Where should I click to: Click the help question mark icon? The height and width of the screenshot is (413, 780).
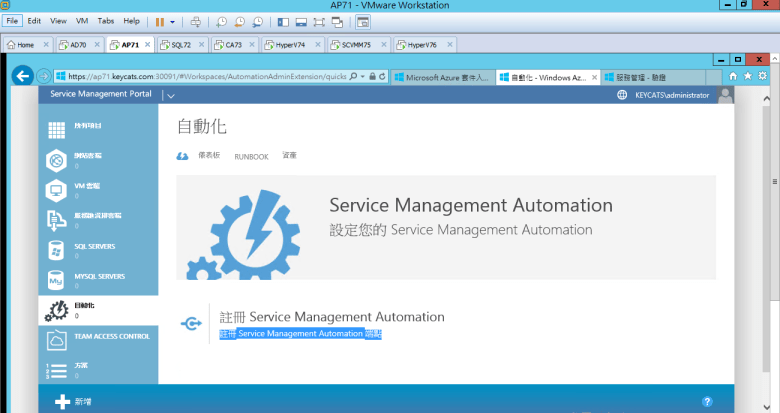point(707,401)
